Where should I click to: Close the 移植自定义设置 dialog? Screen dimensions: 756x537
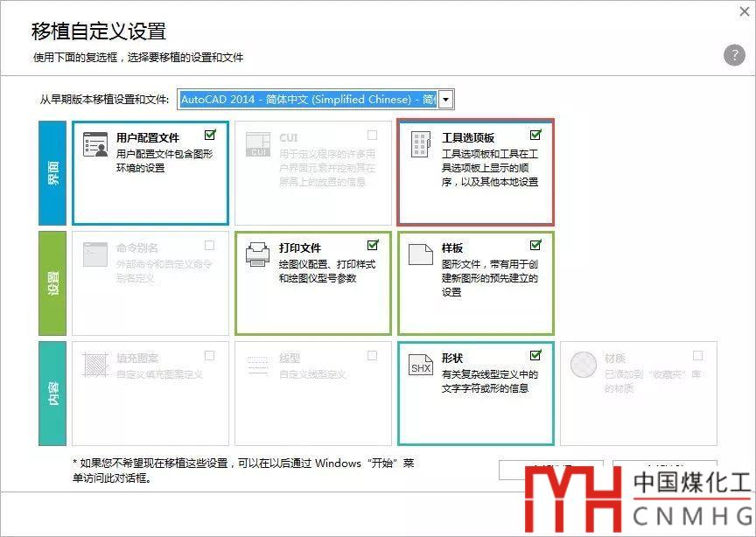(744, 12)
